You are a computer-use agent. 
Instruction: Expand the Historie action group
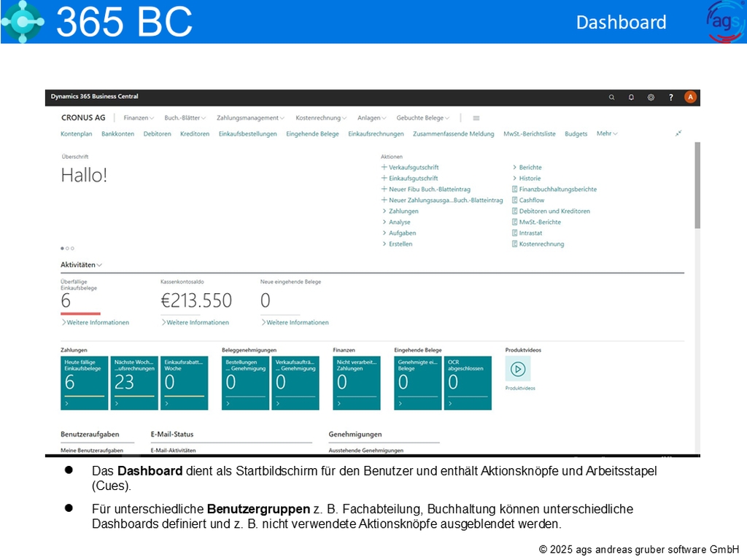click(x=527, y=178)
